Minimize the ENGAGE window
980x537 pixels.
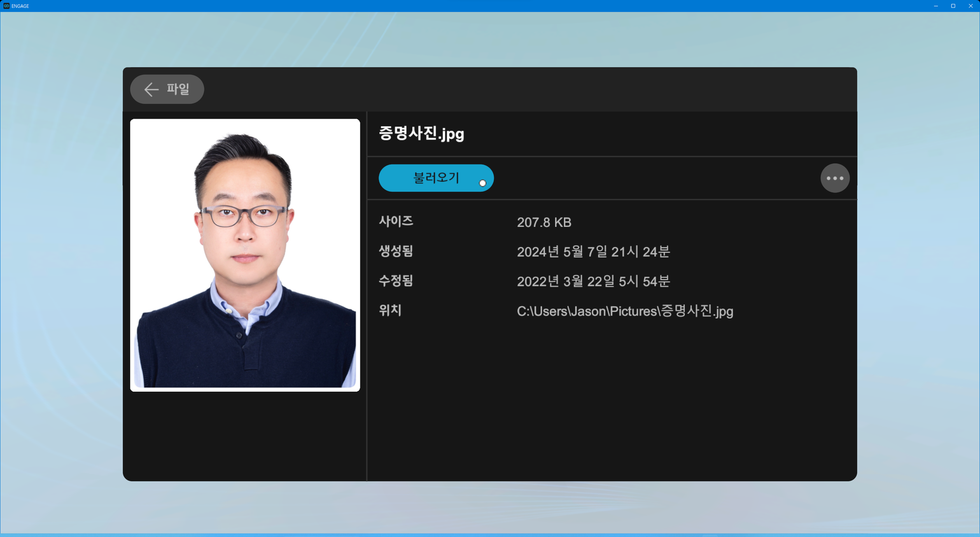[x=935, y=6]
